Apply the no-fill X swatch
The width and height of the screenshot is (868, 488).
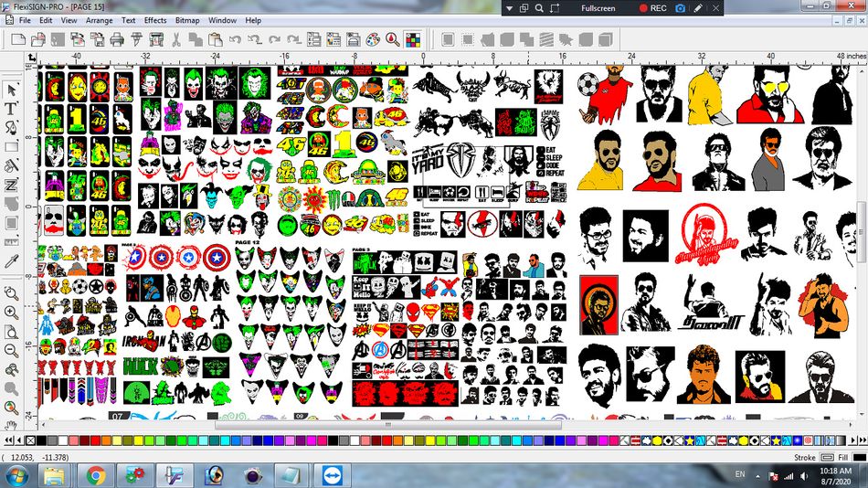tap(30, 440)
